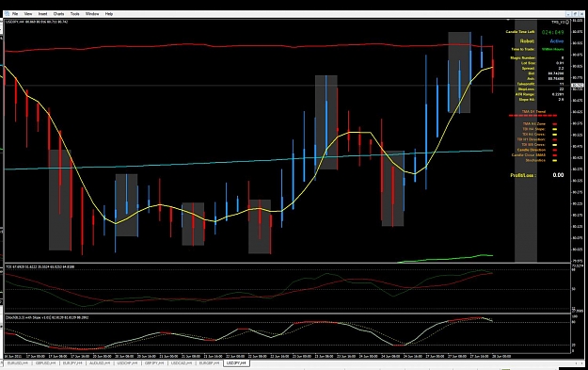588x370 pixels.
Task: Click the red indicator beside Candle Direction
Action: (555, 150)
